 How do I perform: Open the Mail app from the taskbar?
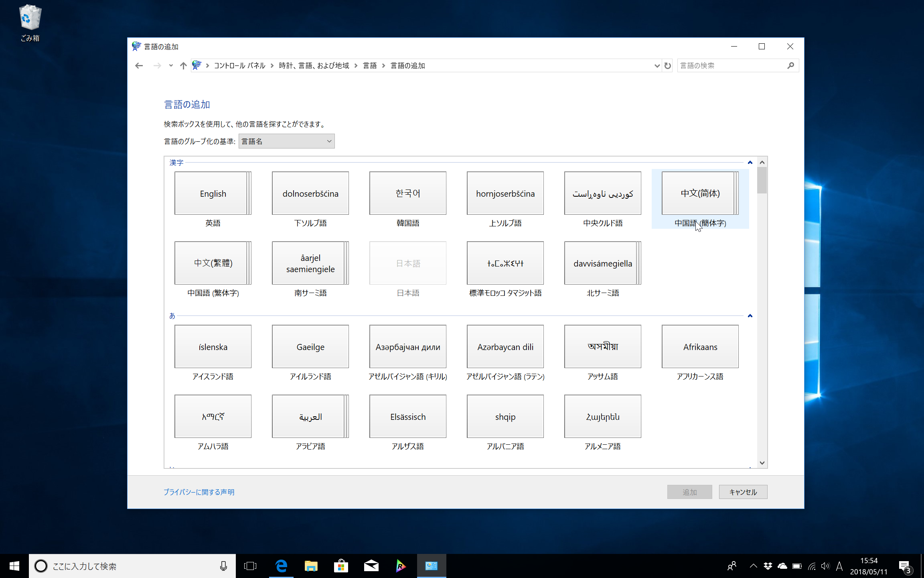tap(371, 566)
